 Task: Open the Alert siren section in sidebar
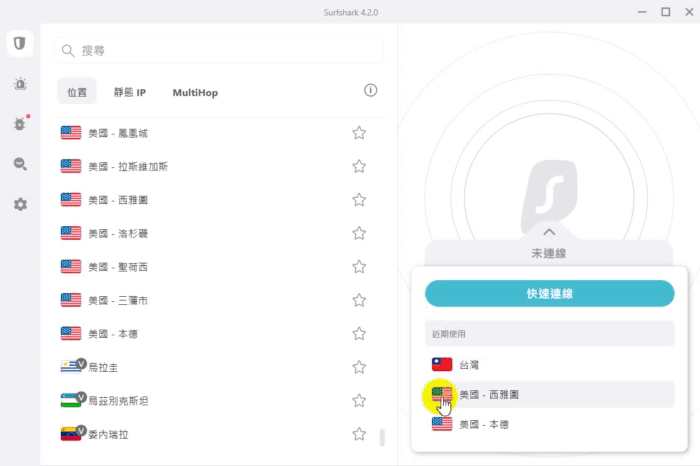tap(20, 84)
